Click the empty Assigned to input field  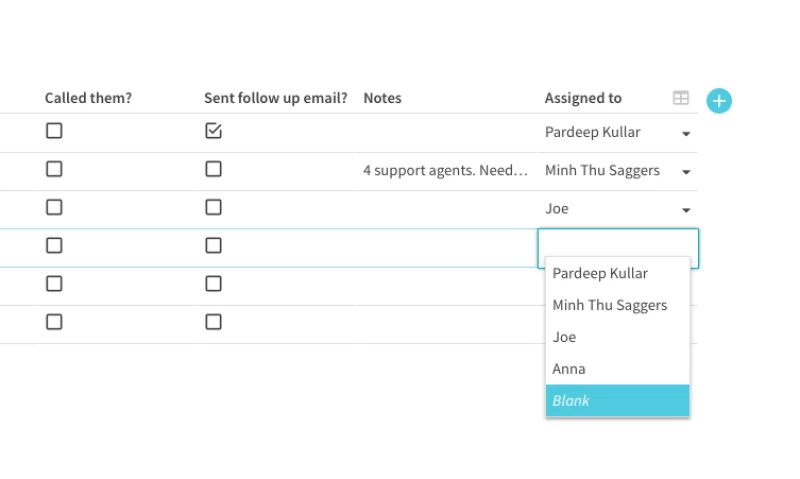(x=617, y=248)
